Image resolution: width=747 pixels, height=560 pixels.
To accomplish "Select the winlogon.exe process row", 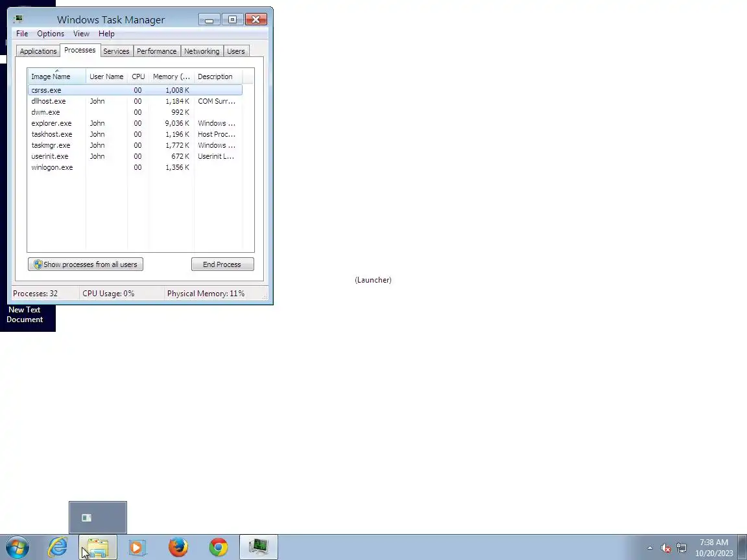I will coord(135,167).
